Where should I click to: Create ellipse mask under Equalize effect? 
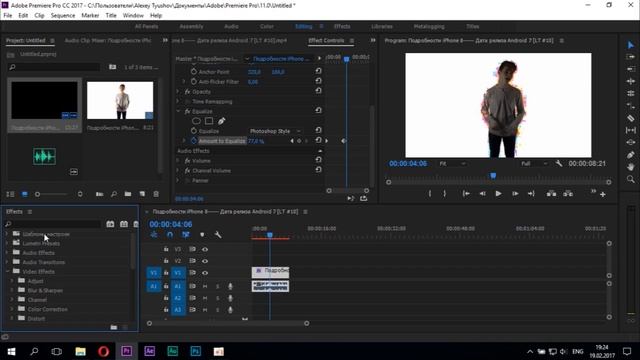coord(196,121)
